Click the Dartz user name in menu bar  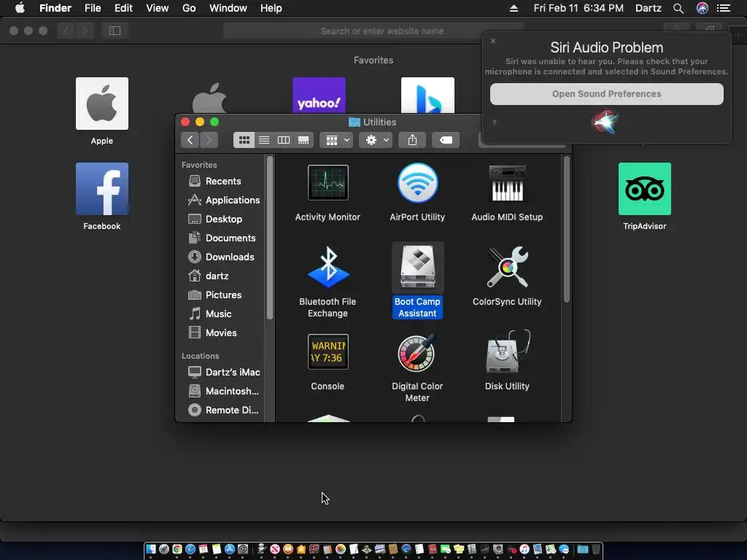click(649, 8)
